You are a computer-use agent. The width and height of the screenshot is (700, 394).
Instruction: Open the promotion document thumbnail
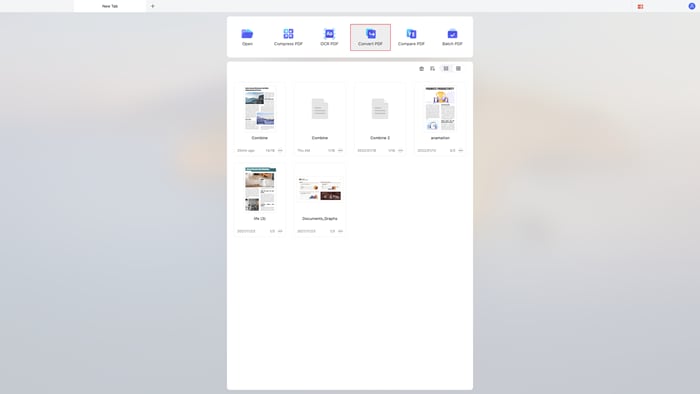coord(440,109)
